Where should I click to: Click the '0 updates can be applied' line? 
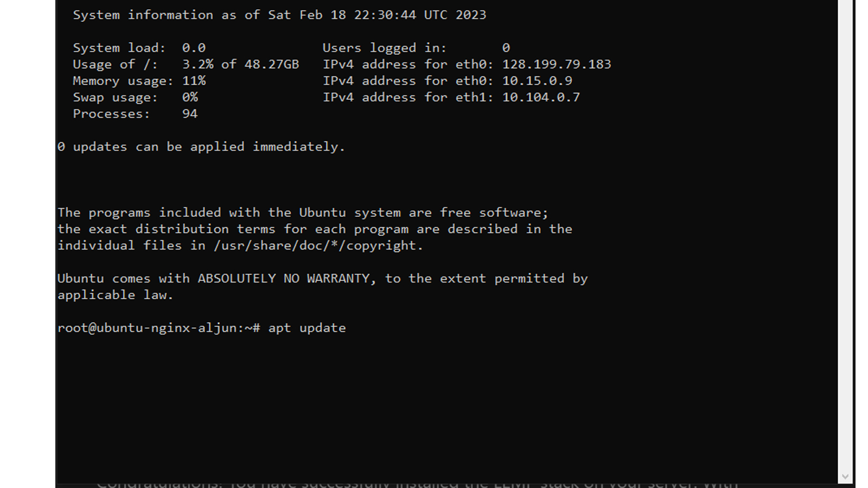click(x=201, y=147)
